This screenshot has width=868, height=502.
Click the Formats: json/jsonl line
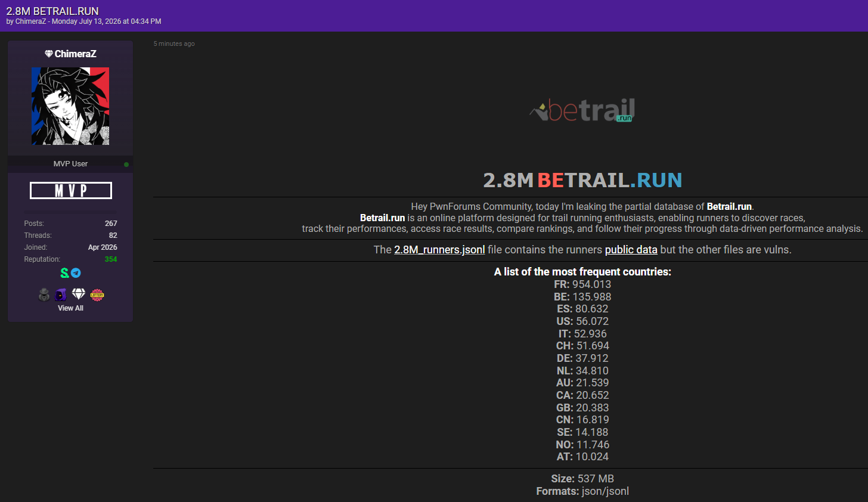click(x=582, y=491)
